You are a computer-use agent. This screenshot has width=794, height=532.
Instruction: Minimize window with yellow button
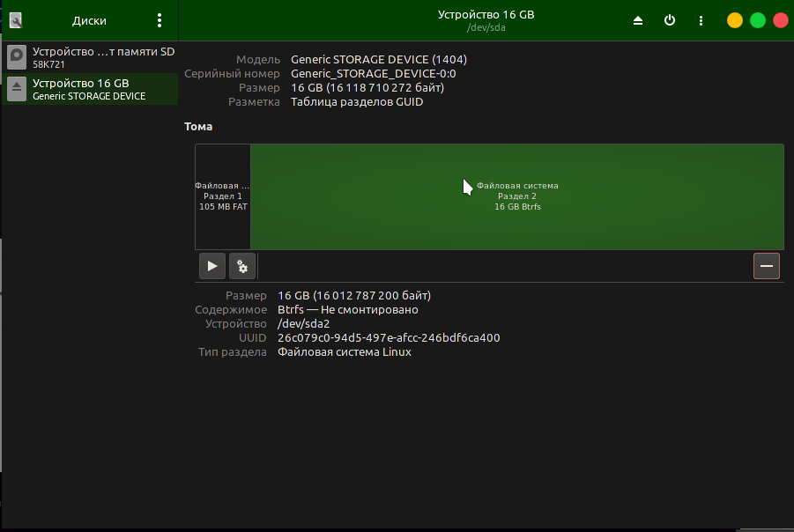pos(734,20)
